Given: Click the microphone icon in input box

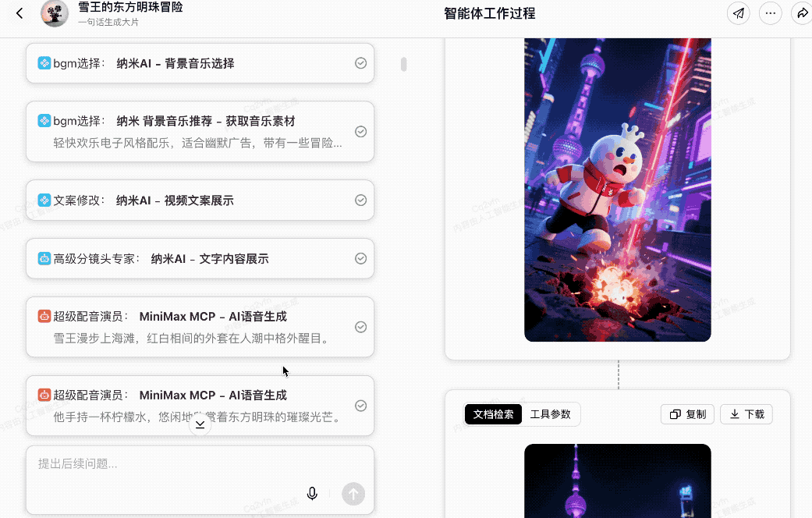Looking at the screenshot, I should pyautogui.click(x=312, y=493).
